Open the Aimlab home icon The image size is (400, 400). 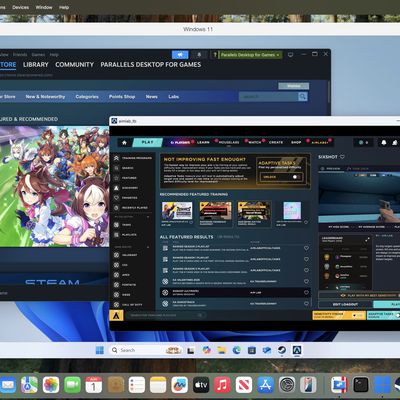click(x=124, y=142)
